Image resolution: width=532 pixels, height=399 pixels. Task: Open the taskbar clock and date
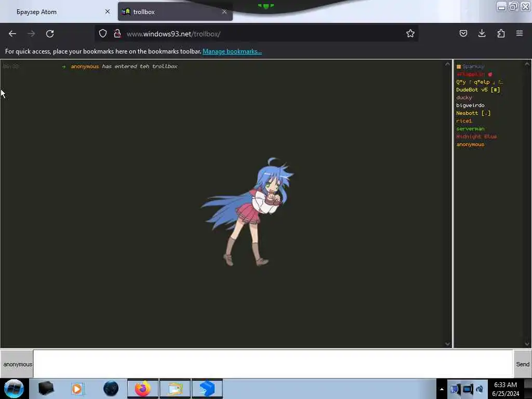506,389
